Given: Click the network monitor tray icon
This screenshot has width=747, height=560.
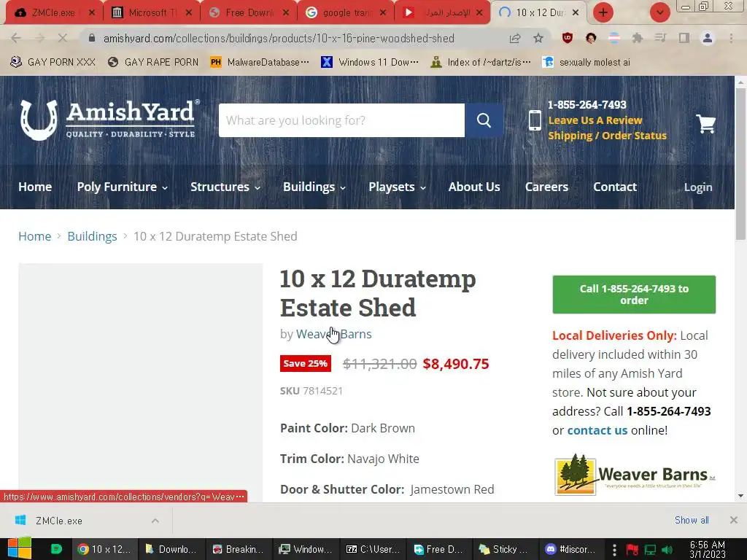Looking at the screenshot, I should [x=650, y=550].
